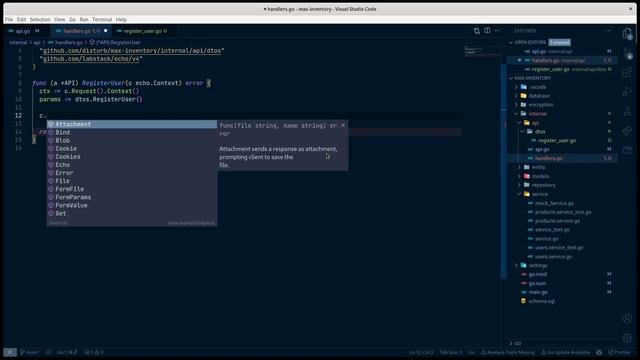Screen dimensions: 640x360
Task: Click the '1 unsaved' badge in Open Editors
Action: pyautogui.click(x=559, y=42)
